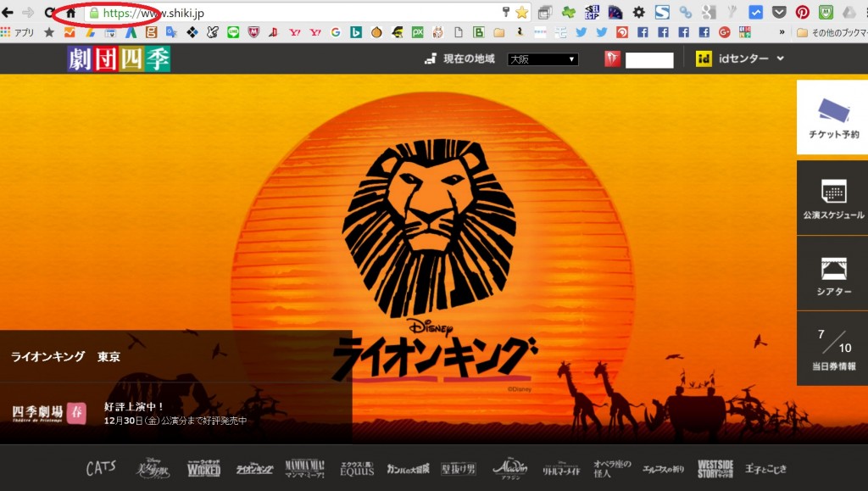868x491 pixels.
Task: Go back with the browser back arrow
Action: pos(8,12)
